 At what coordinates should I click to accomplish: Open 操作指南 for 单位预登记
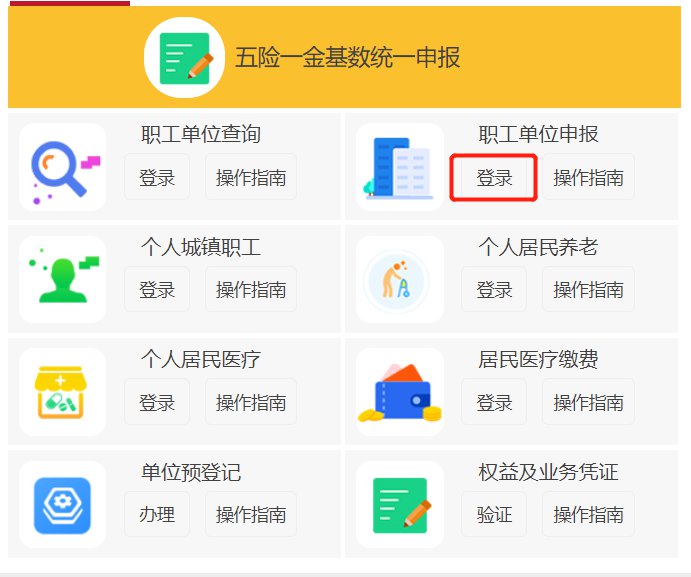[x=251, y=514]
